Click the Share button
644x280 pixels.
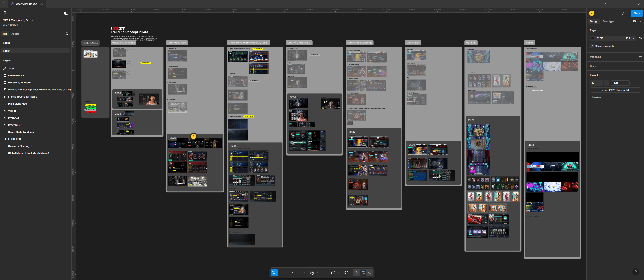tap(637, 13)
